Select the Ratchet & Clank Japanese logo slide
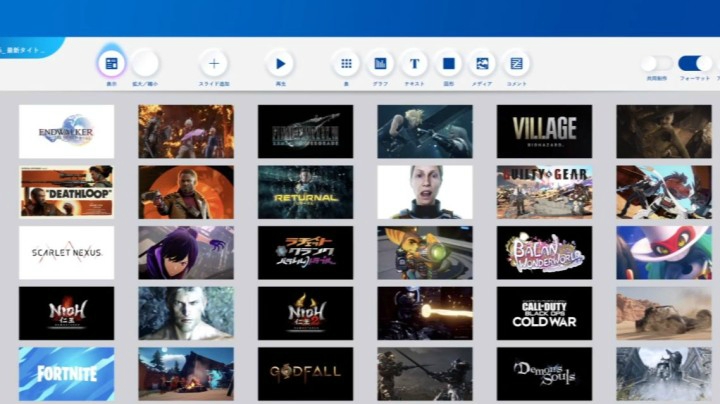The image size is (720, 404). 305,252
